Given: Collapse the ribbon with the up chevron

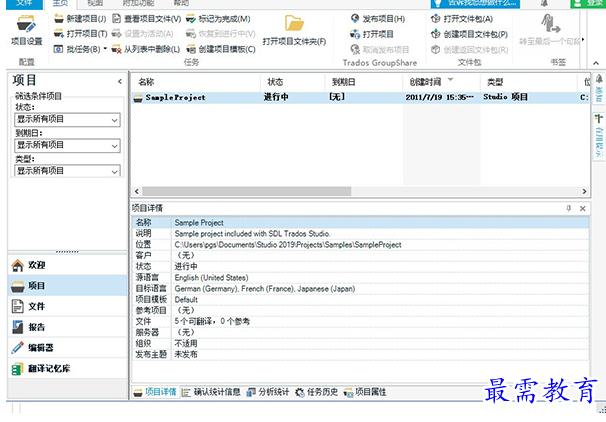Looking at the screenshot, I should click(596, 63).
